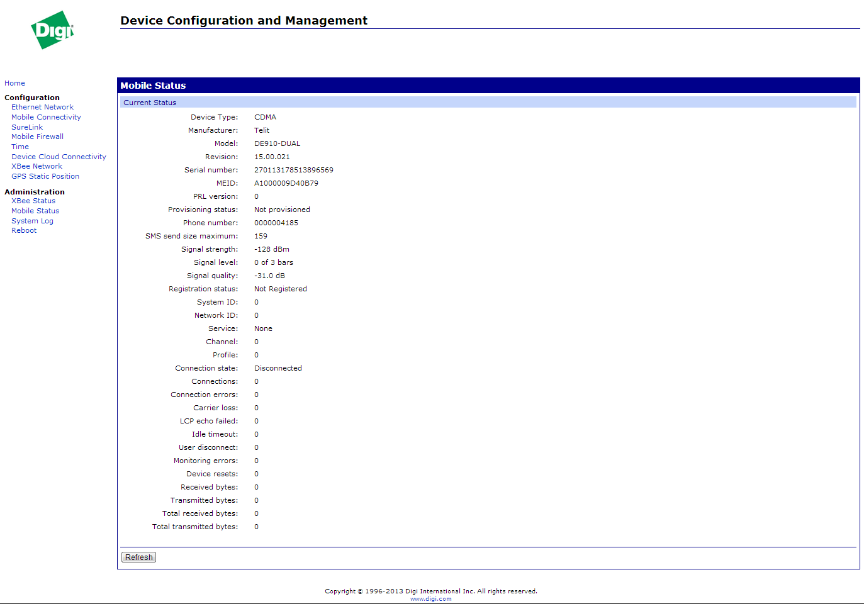Open GPS Static Position settings
The image size is (864, 616).
[x=45, y=176]
